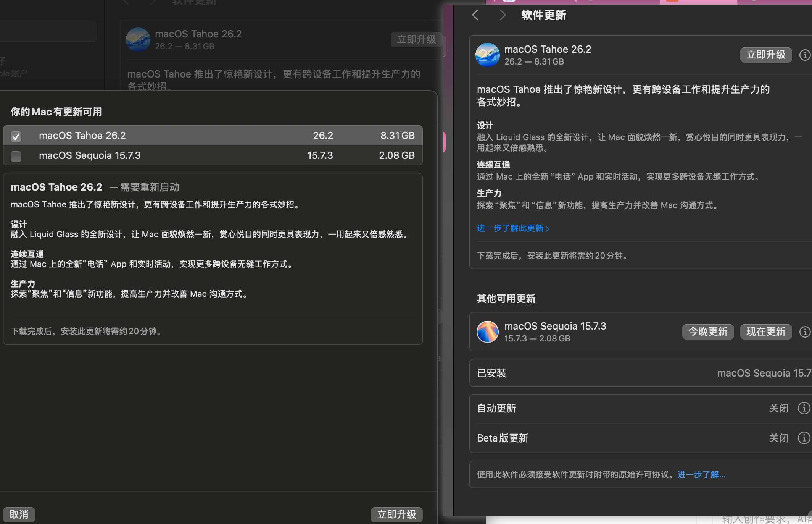The height and width of the screenshot is (524, 812).
Task: Click 关闭 value in 自动更新 row
Action: tap(778, 408)
